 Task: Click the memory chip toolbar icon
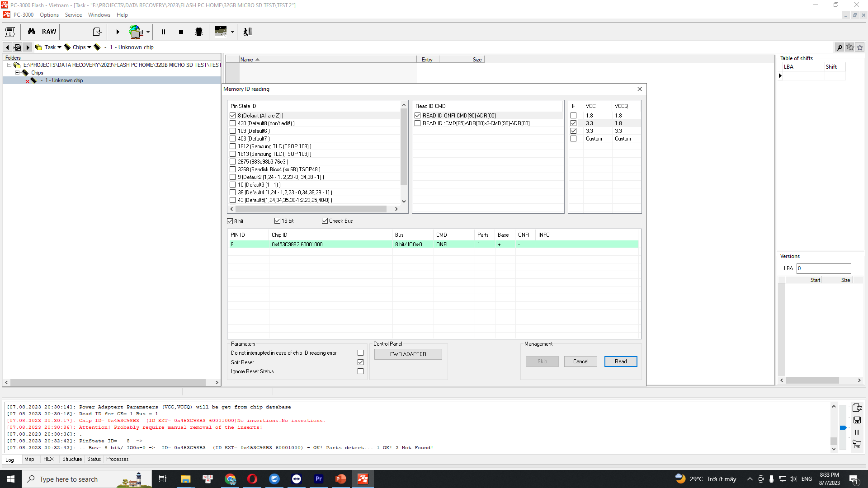[199, 32]
